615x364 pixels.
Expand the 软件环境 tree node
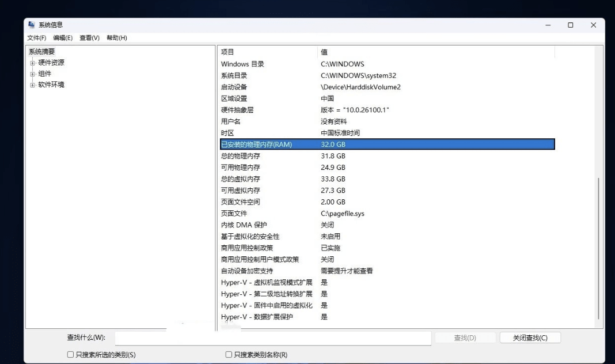click(33, 85)
